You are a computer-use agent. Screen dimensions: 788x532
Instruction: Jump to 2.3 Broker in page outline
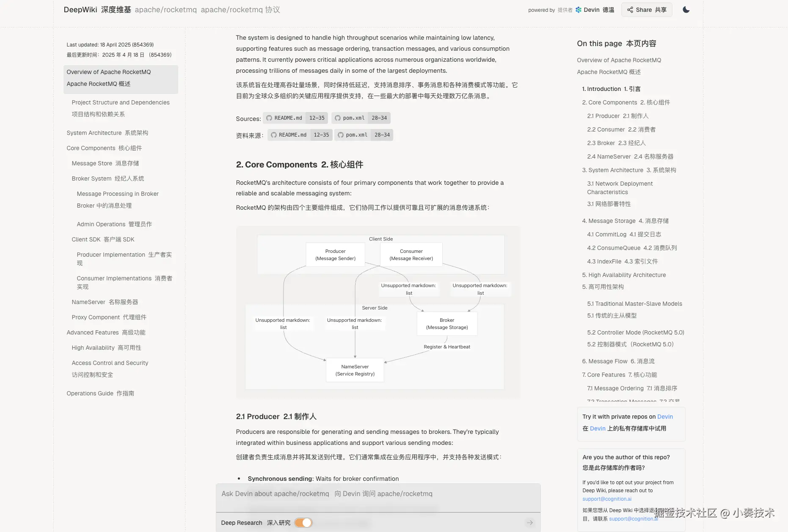[x=616, y=143]
